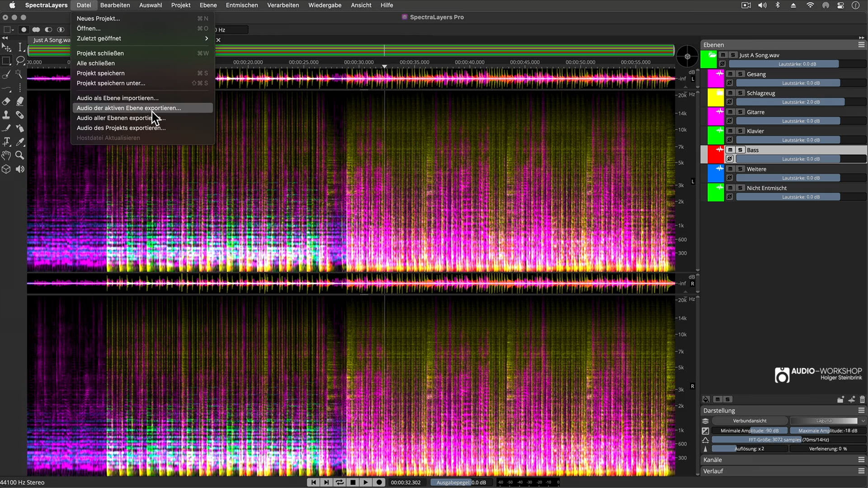
Task: Open the Laguna color map dropdown
Action: (828, 421)
